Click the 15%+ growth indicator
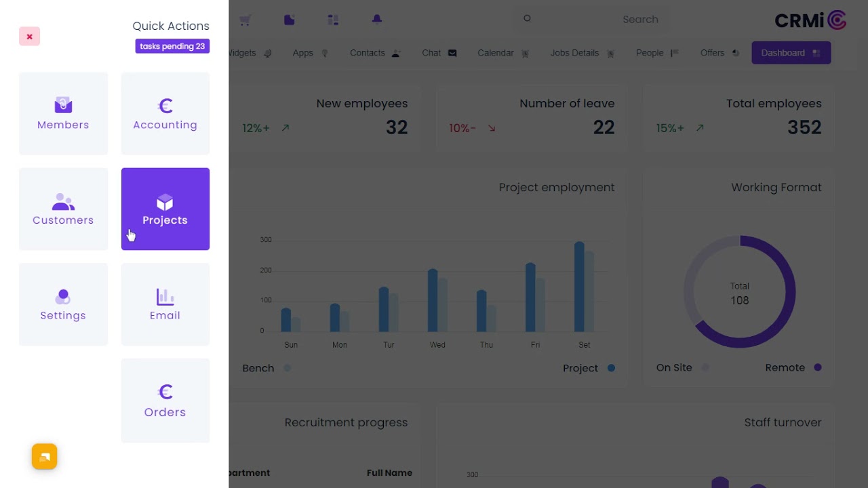Viewport: 868px width, 488px height. (x=679, y=128)
